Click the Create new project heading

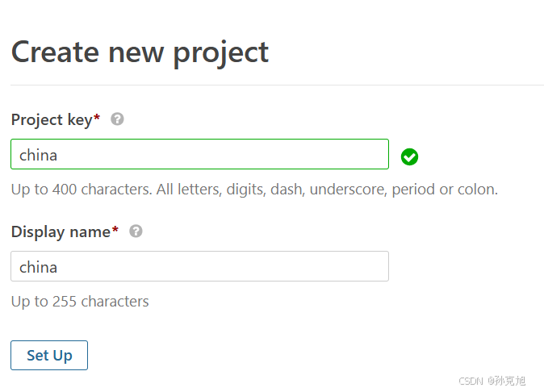click(140, 53)
